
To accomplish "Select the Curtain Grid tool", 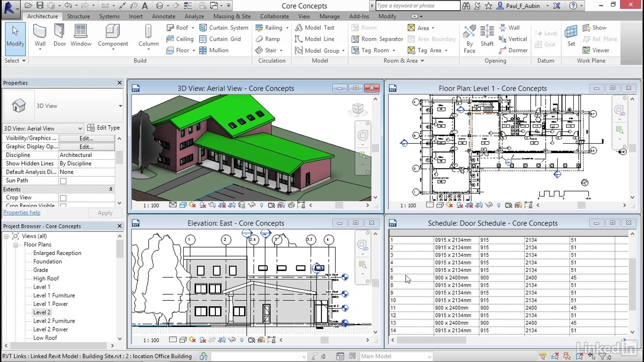I will coord(220,39).
